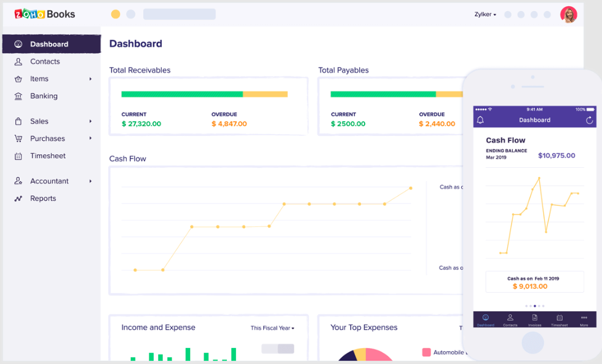
Task: Open Contacts tab on phone bar
Action: tap(510, 320)
